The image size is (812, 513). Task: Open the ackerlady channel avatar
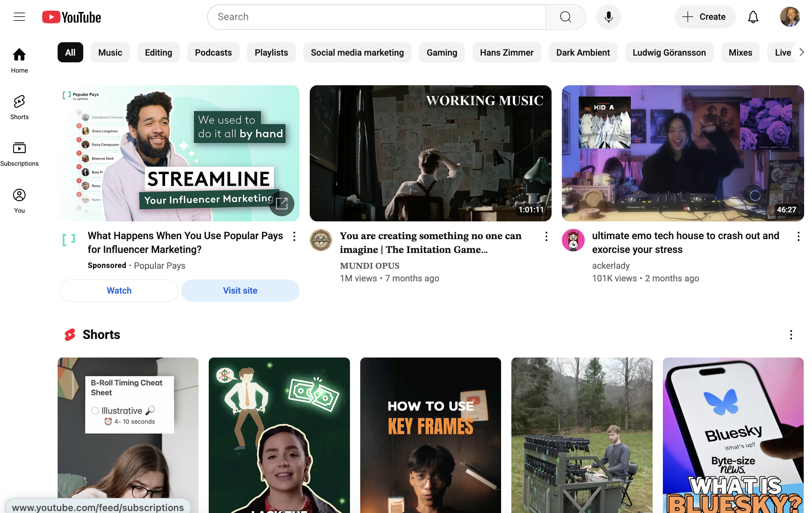(x=573, y=240)
